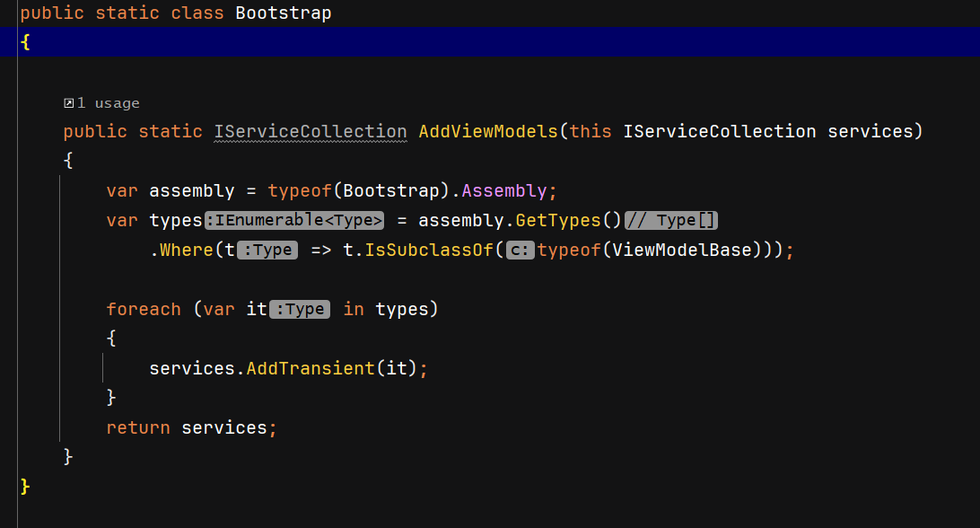
Task: Click ViewModelBase inside typeof
Action: tap(682, 251)
